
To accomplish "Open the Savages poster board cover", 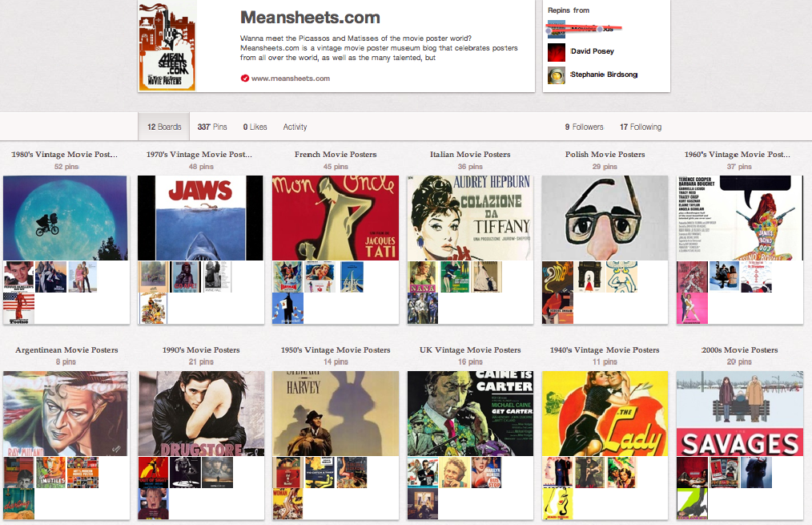I will 739,414.
